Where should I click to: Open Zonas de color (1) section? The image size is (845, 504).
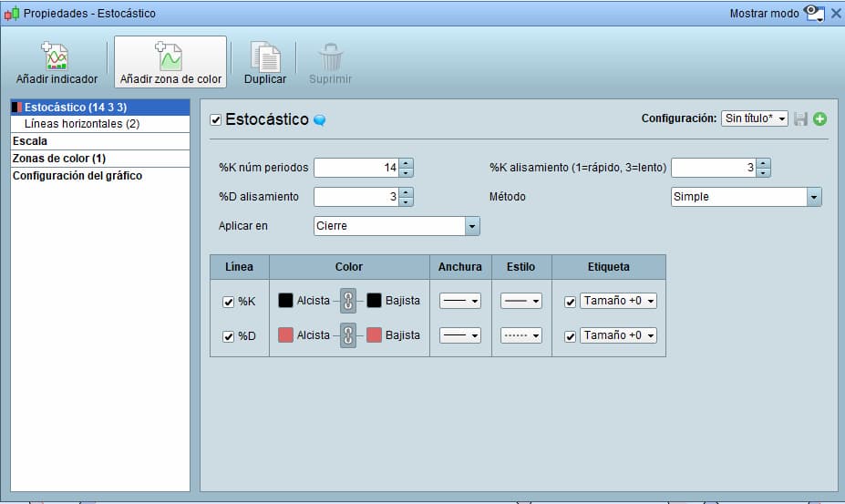coord(59,159)
